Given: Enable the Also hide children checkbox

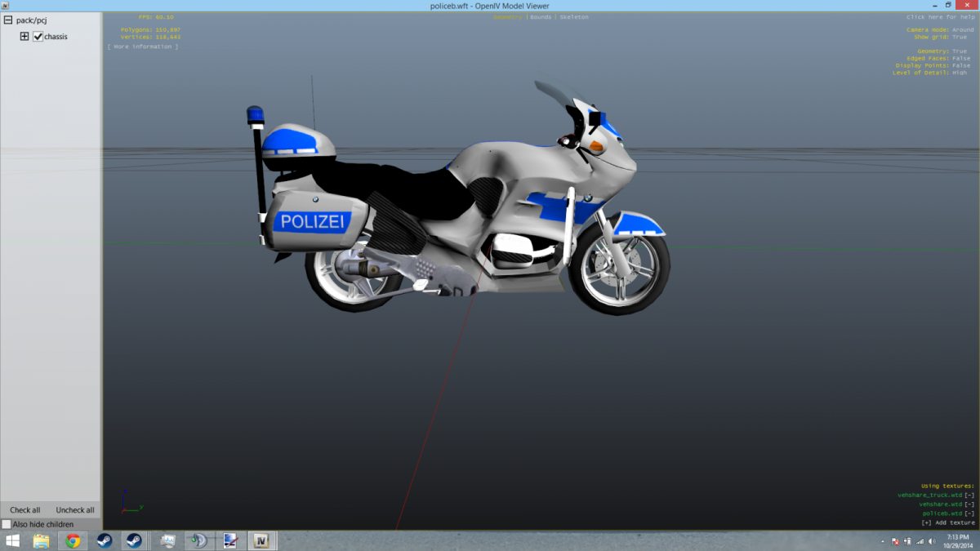Looking at the screenshot, I should [x=7, y=524].
